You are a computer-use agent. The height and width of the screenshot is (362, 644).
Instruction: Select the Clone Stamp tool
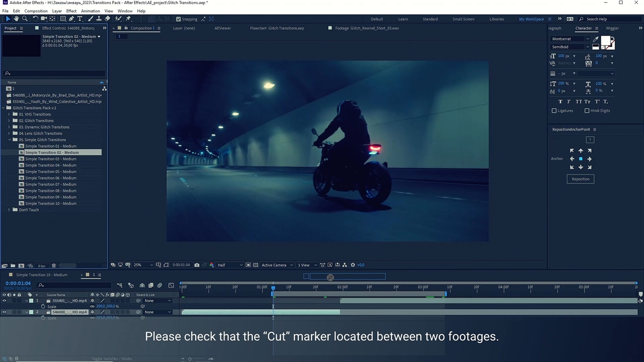[99, 19]
